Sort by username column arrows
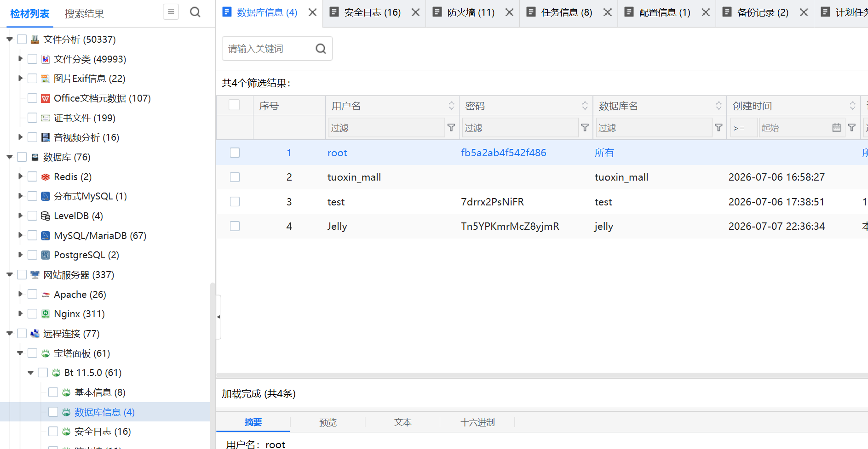Screen dimensions: 868x449 pyautogui.click(x=451, y=106)
